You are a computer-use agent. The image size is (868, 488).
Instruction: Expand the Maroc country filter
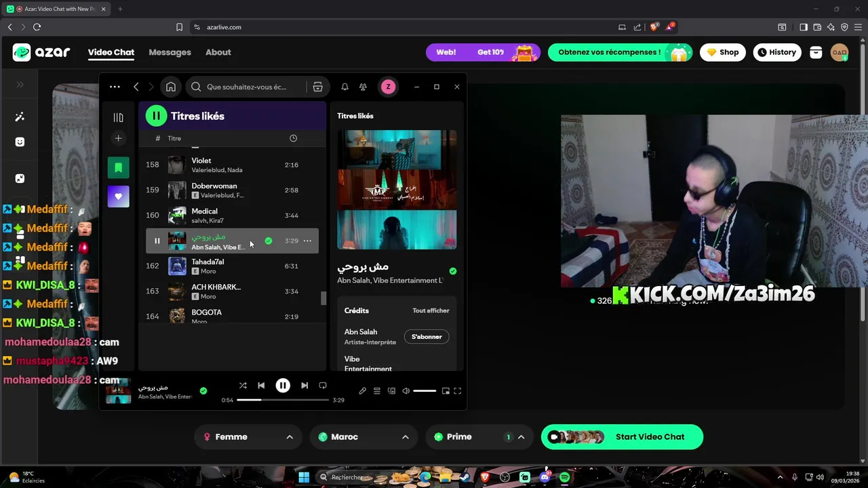pos(363,436)
